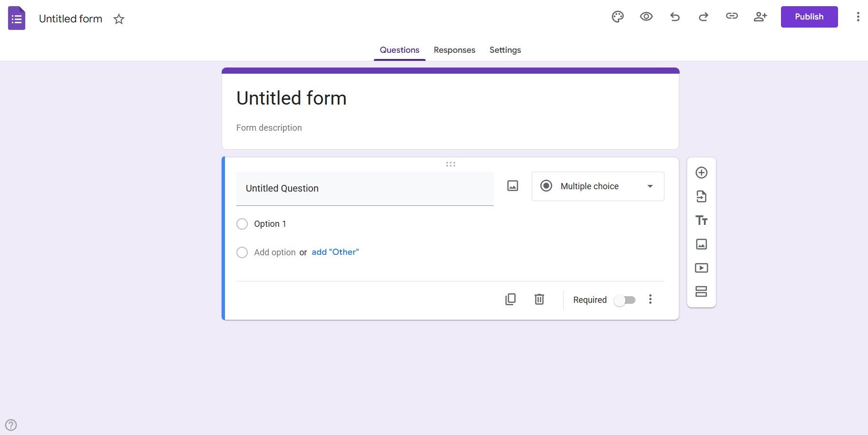
Task: Star the form as favorite
Action: click(x=118, y=19)
